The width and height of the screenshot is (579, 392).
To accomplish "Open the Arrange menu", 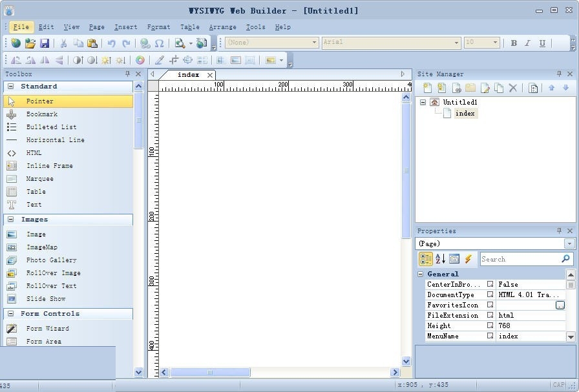I will 223,27.
